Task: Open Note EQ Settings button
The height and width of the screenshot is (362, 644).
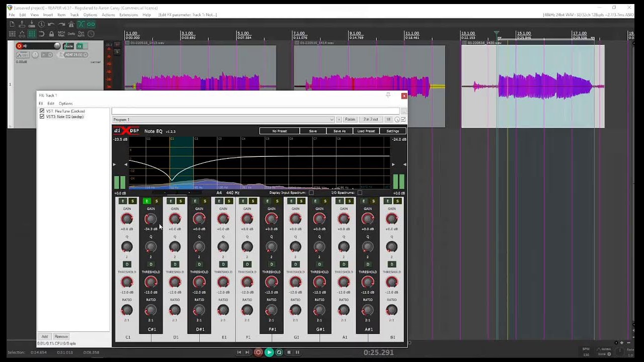Action: (x=392, y=131)
